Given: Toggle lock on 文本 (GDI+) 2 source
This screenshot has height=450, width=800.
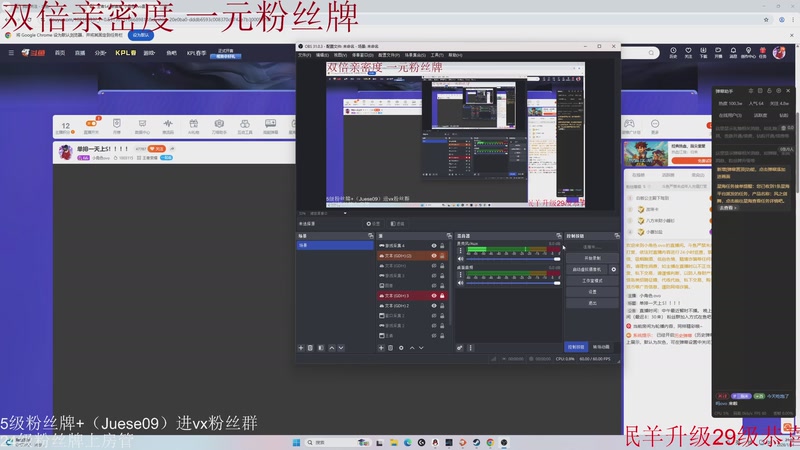Looking at the screenshot, I should click(442, 306).
